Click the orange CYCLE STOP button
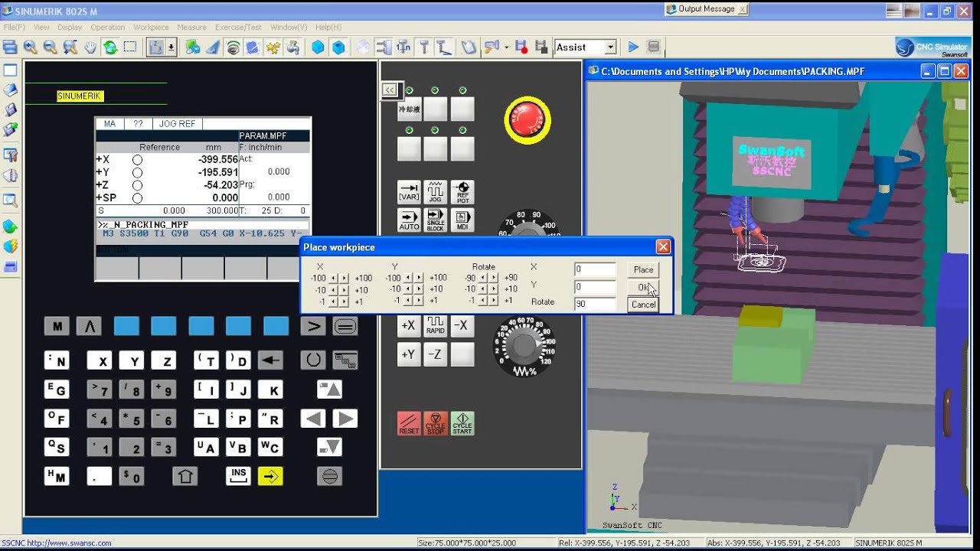This screenshot has width=980, height=551. (436, 424)
